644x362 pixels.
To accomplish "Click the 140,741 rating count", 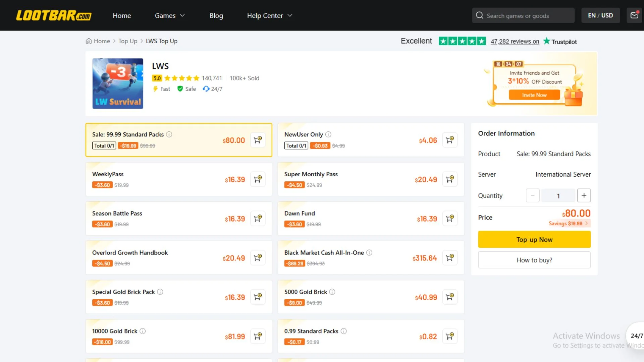I will click(212, 78).
